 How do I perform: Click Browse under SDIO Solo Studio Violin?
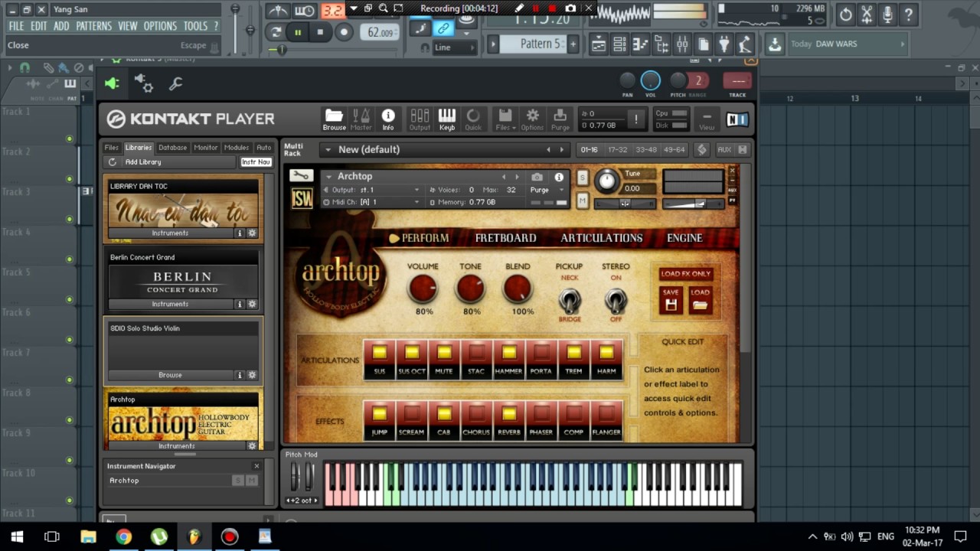[170, 375]
